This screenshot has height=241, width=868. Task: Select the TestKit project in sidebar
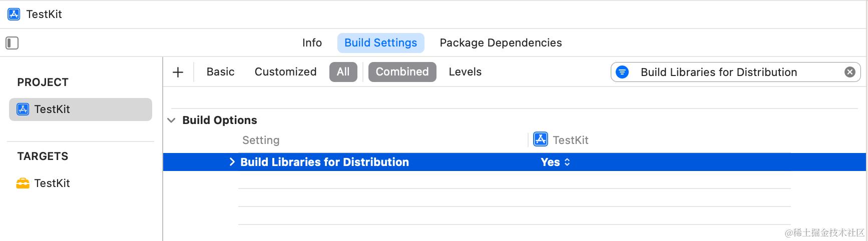pos(80,109)
